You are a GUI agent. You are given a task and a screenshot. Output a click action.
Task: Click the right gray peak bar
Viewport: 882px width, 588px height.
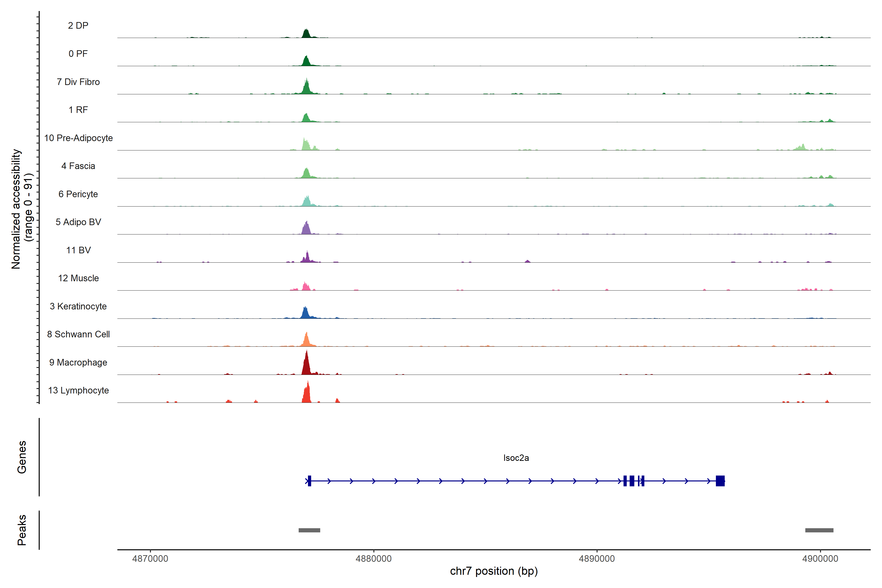[x=819, y=530]
